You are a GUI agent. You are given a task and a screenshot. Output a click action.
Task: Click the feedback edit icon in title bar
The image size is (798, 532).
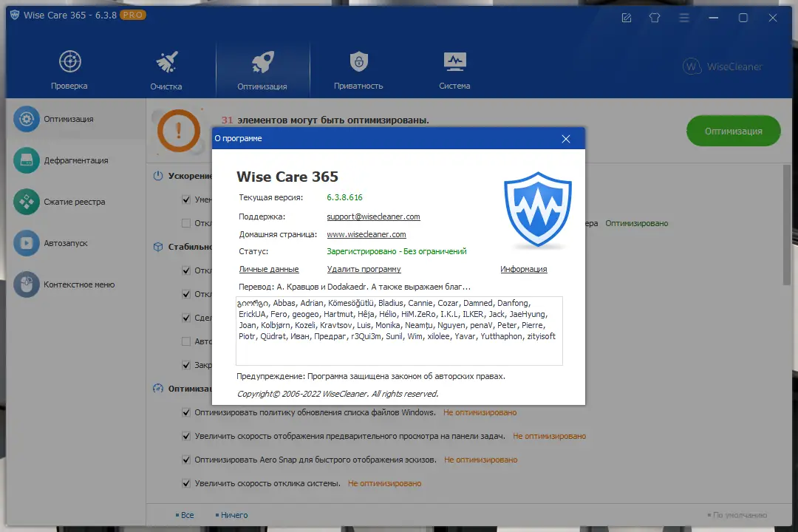pos(627,18)
